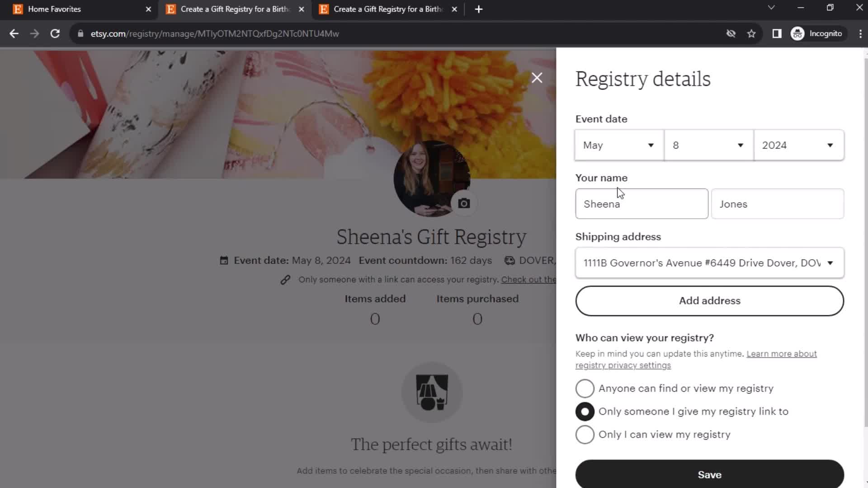The image size is (868, 488).
Task: Expand the Month dropdown for event date
Action: (x=618, y=145)
